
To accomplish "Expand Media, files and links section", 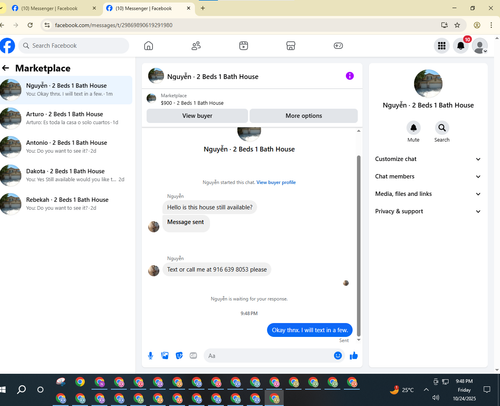I will [x=428, y=194].
